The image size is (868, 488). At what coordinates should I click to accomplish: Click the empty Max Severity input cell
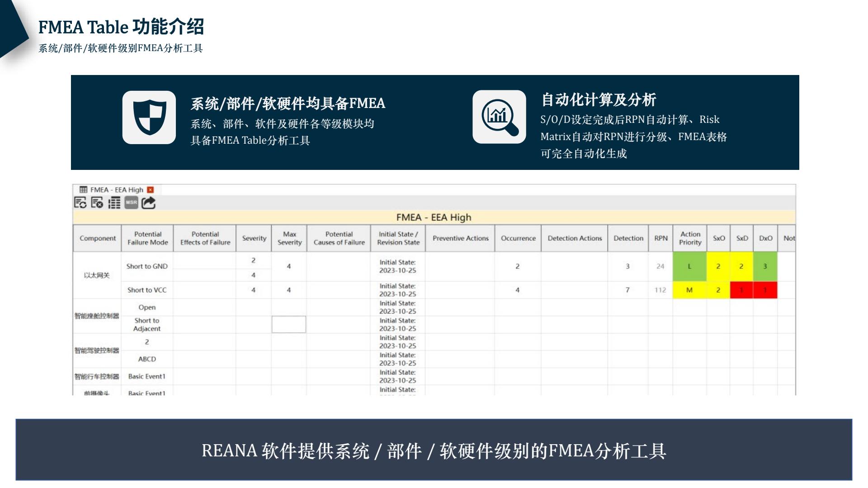pyautogui.click(x=289, y=324)
